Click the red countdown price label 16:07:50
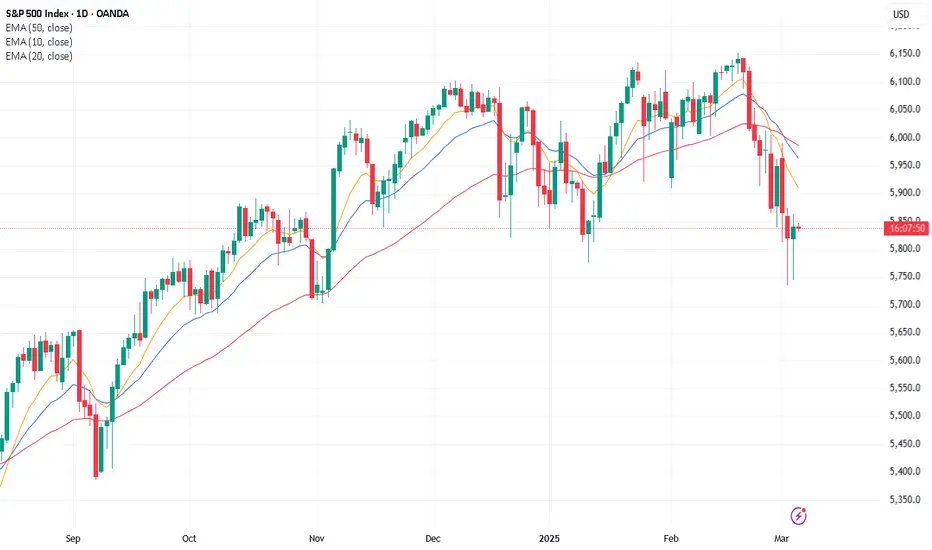This screenshot has width=932, height=550. [908, 228]
